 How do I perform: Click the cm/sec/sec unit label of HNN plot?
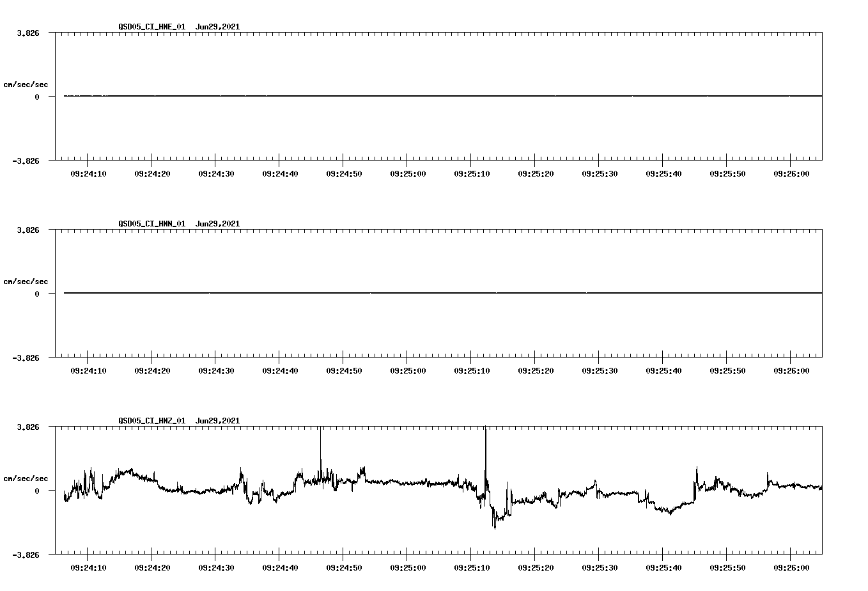26,281
